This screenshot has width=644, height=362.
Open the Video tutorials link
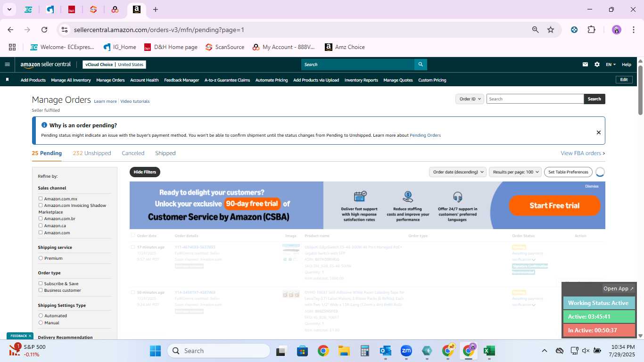click(x=135, y=101)
